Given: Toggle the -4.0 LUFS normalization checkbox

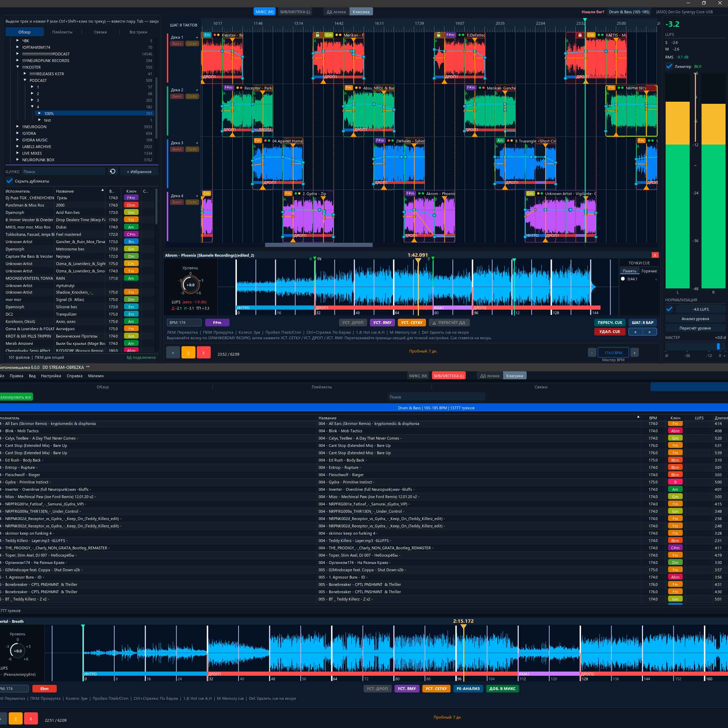Looking at the screenshot, I should click(x=669, y=309).
